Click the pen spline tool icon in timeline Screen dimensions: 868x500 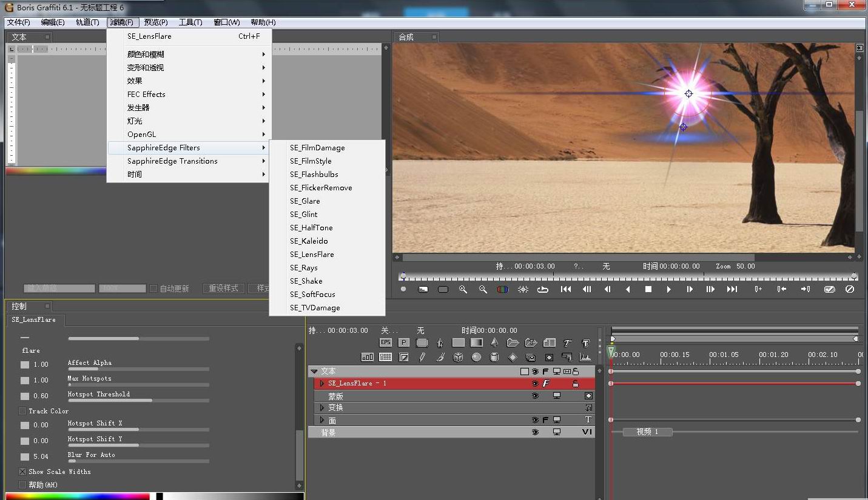pos(440,342)
